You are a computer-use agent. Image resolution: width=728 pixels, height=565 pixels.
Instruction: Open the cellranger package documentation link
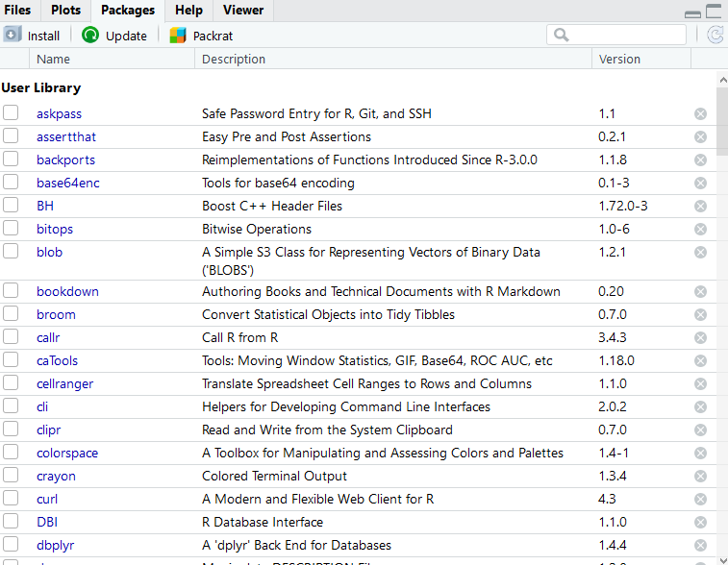tap(64, 383)
